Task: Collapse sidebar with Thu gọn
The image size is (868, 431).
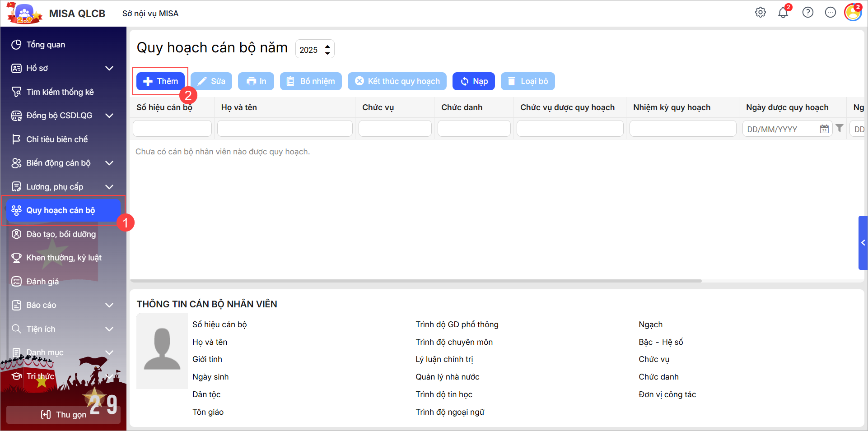Action: click(63, 414)
